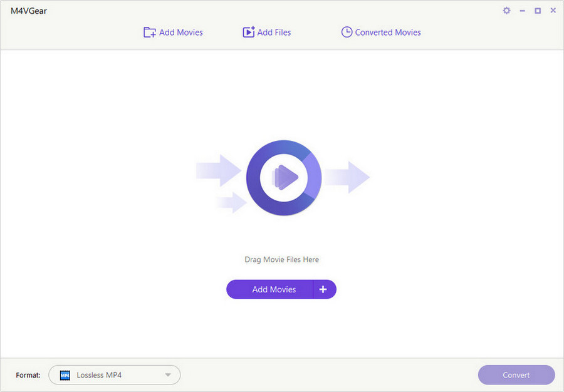Open settings via the gear icon

506,11
